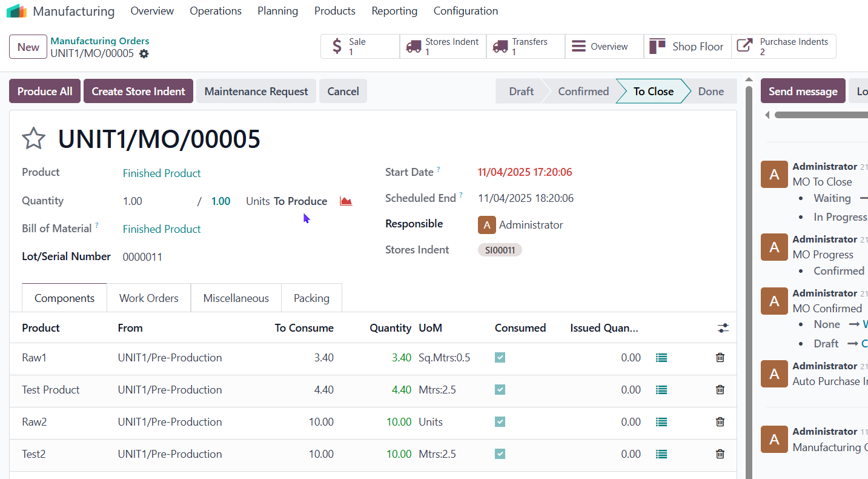The height and width of the screenshot is (479, 868).
Task: Click the Manufacturing app logo icon
Action: click(x=16, y=11)
